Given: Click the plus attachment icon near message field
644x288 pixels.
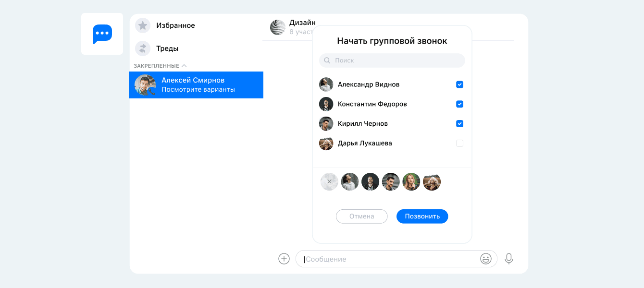Looking at the screenshot, I should 284,259.
